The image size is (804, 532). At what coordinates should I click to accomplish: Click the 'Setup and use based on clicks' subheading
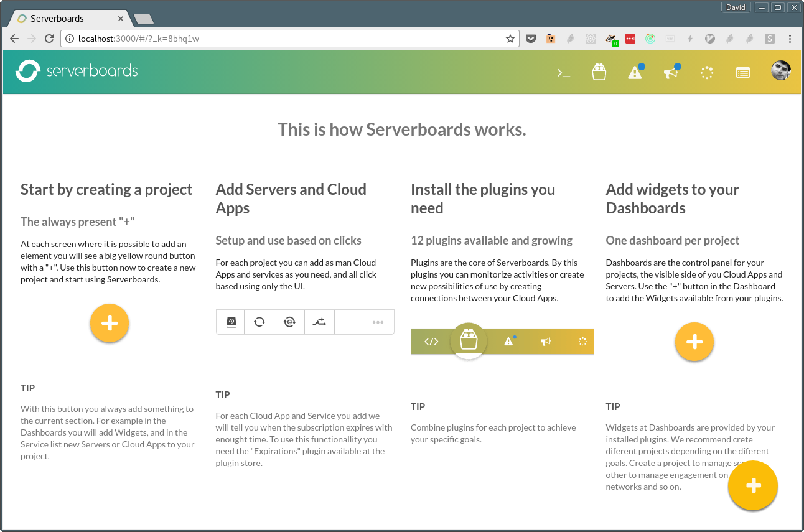pyautogui.click(x=289, y=240)
